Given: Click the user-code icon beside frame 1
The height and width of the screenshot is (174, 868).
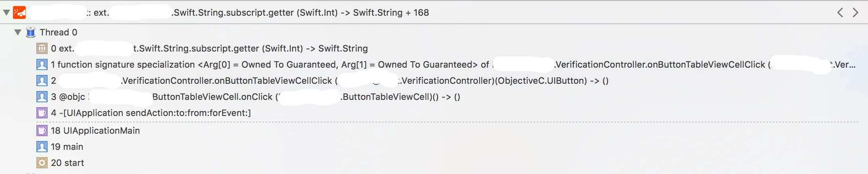Looking at the screenshot, I should click(42, 64).
